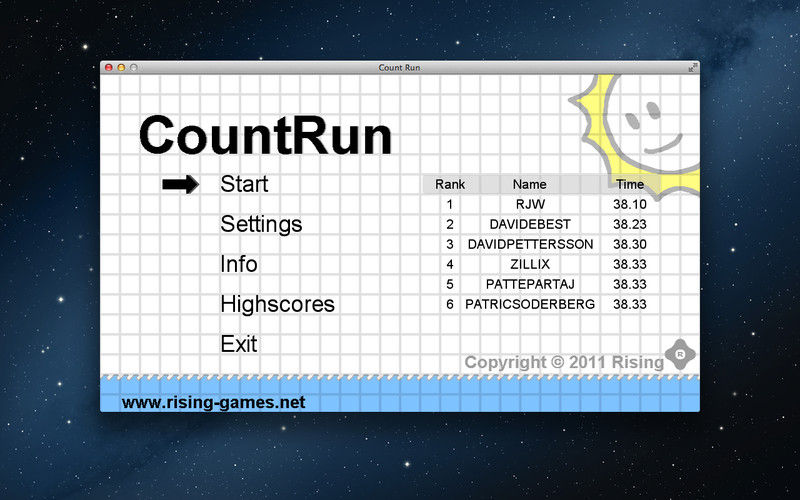The width and height of the screenshot is (800, 500).
Task: Click the Rank column header
Action: click(450, 184)
